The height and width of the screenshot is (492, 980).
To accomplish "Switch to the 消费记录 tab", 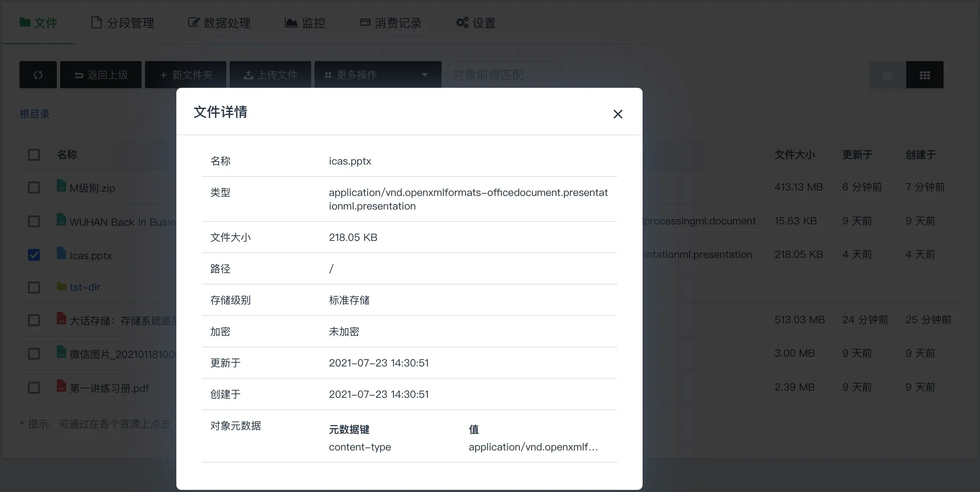I will [x=390, y=22].
